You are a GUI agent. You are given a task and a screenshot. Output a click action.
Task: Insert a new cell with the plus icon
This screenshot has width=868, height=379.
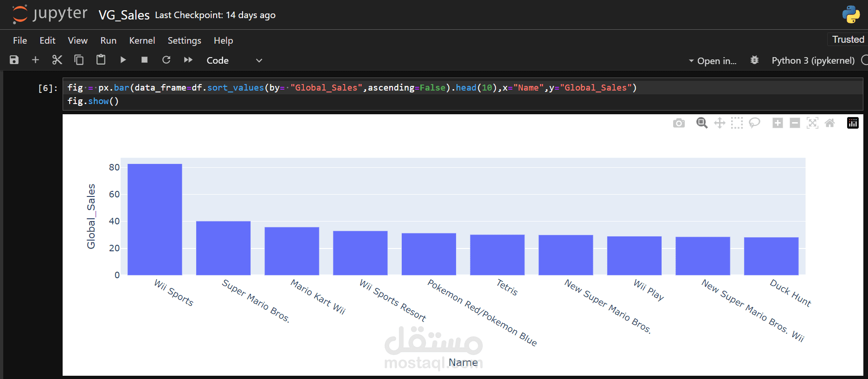point(35,60)
